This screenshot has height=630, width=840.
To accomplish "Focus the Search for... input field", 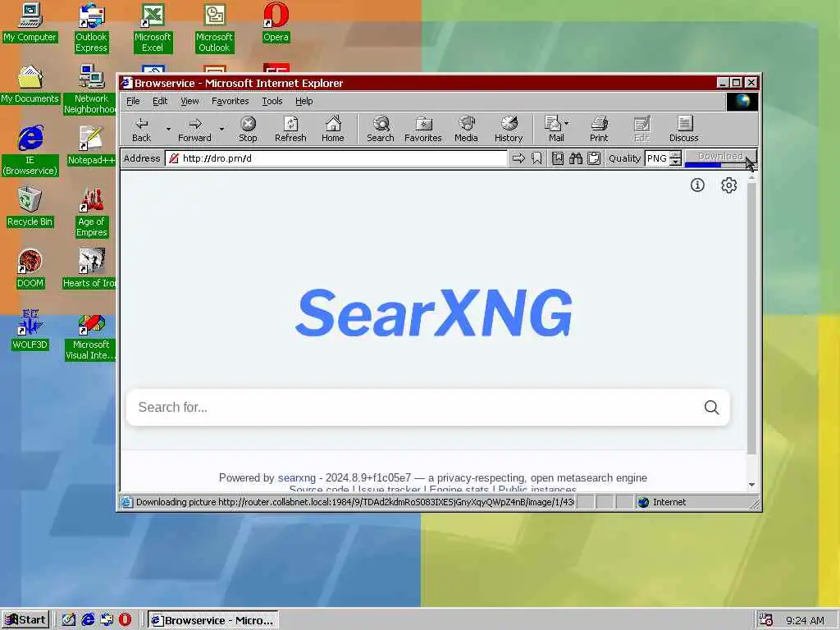I will click(418, 408).
